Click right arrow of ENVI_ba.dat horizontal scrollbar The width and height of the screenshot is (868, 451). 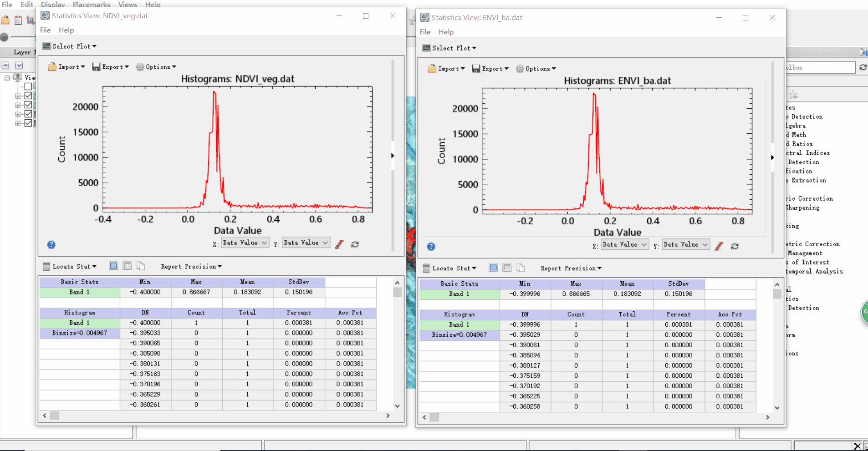click(768, 417)
